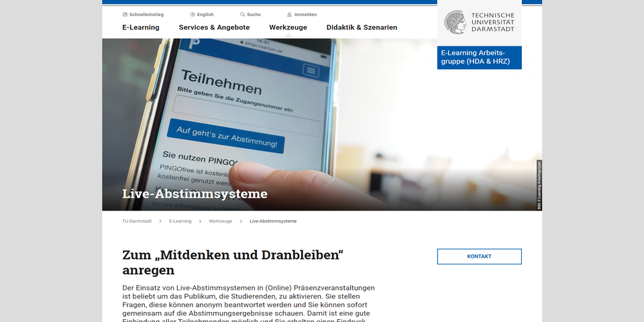Click the user icon next to Anmelden
This screenshot has width=644, height=322.
[289, 14]
